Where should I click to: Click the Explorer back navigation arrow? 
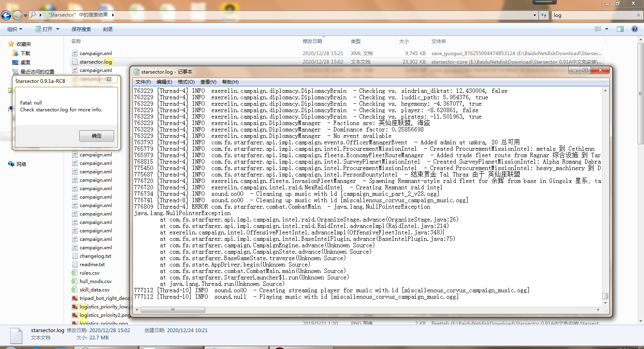pyautogui.click(x=6, y=15)
